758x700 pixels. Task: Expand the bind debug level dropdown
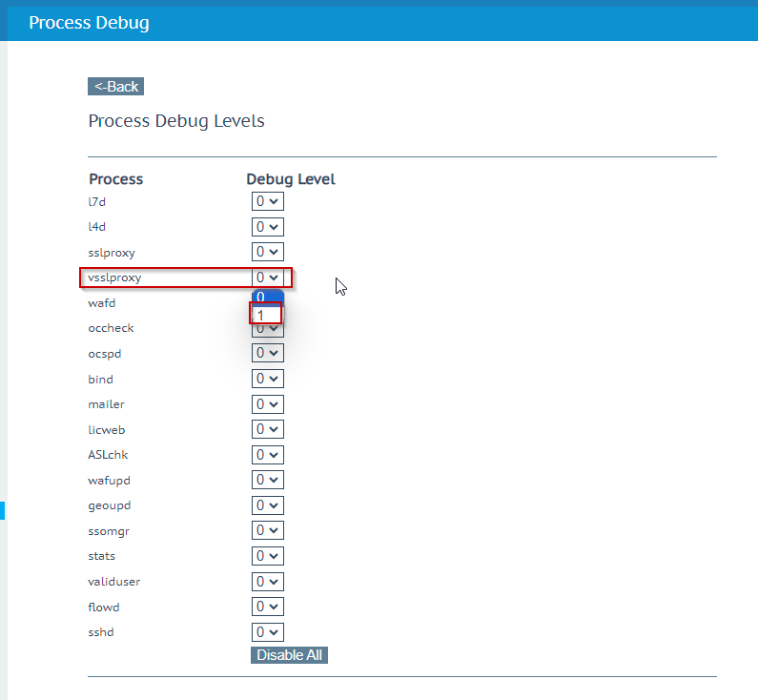click(267, 379)
